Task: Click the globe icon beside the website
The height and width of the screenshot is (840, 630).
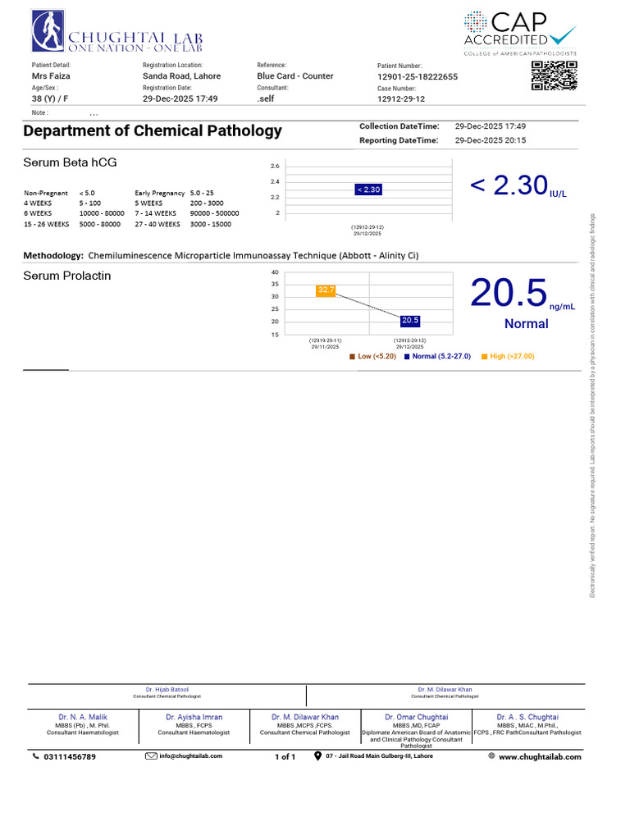Action: point(491,756)
